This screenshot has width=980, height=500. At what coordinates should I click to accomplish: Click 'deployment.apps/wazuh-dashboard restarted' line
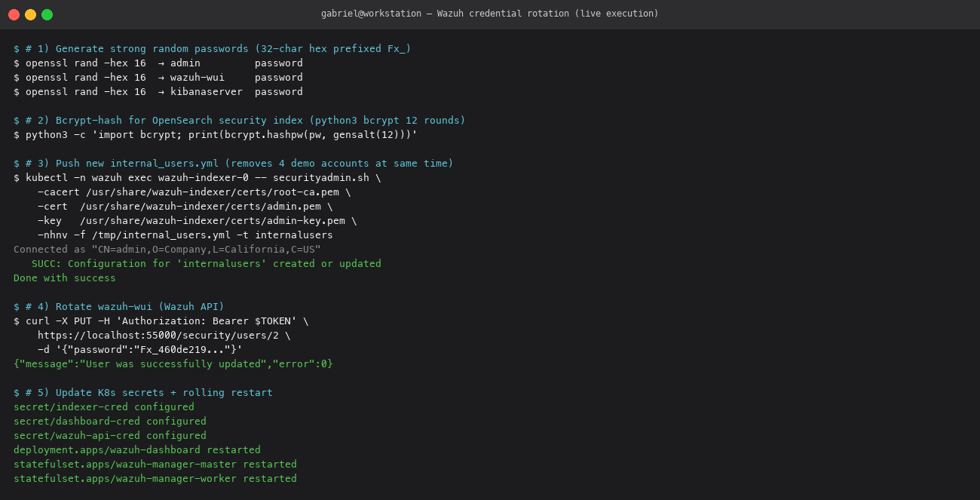coord(137,449)
